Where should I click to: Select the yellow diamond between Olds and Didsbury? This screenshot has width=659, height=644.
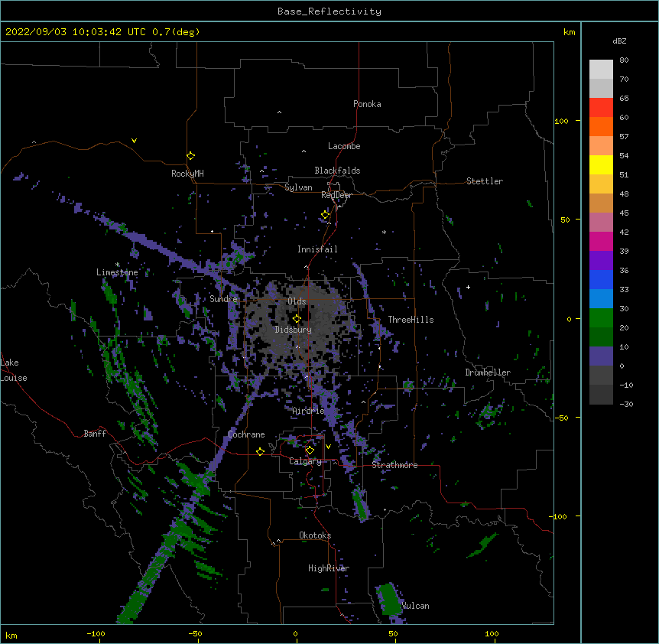point(297,318)
